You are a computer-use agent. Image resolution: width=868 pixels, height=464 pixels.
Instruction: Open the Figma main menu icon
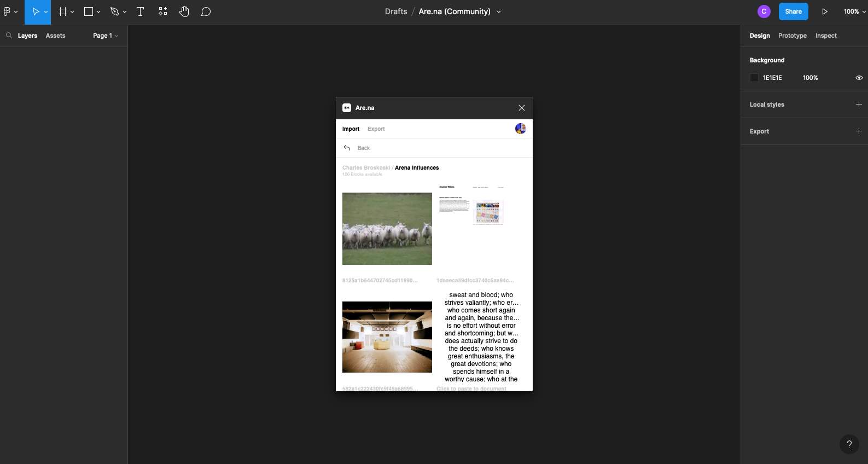pyautogui.click(x=7, y=11)
